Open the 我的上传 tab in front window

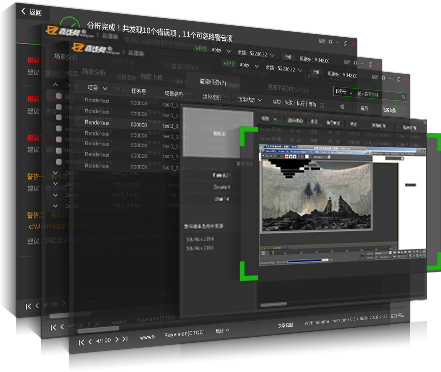click(151, 77)
